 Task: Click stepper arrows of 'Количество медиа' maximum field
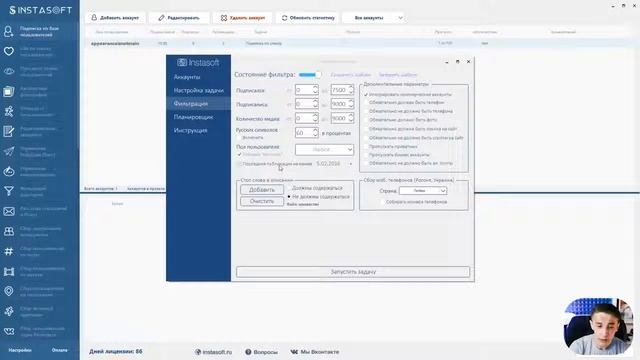(x=351, y=118)
